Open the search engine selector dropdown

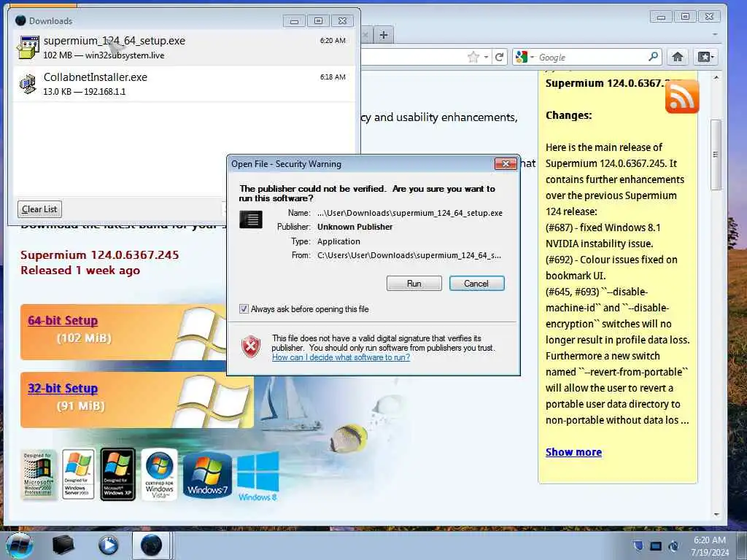(532, 58)
